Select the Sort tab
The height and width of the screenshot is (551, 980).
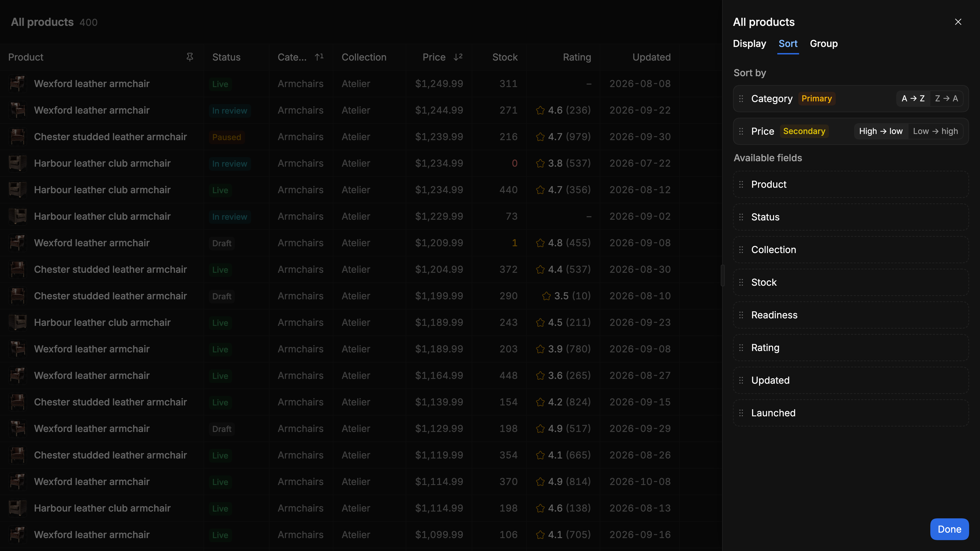pyautogui.click(x=788, y=44)
